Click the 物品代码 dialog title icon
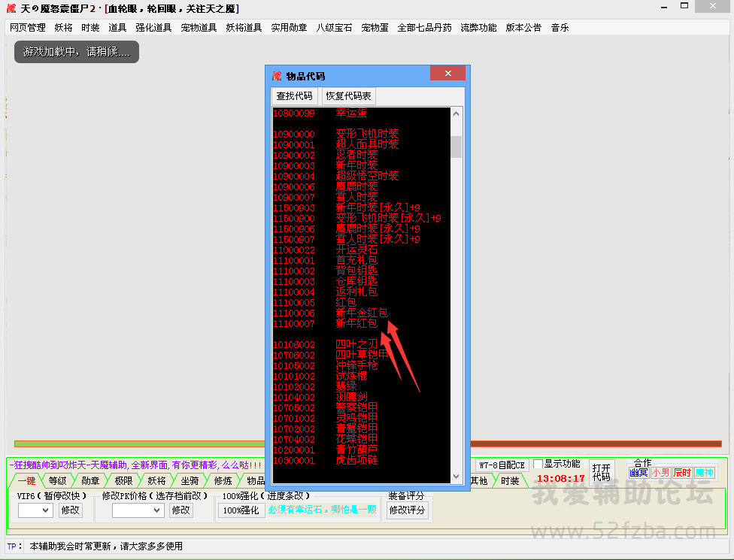The image size is (734, 560). (x=277, y=76)
